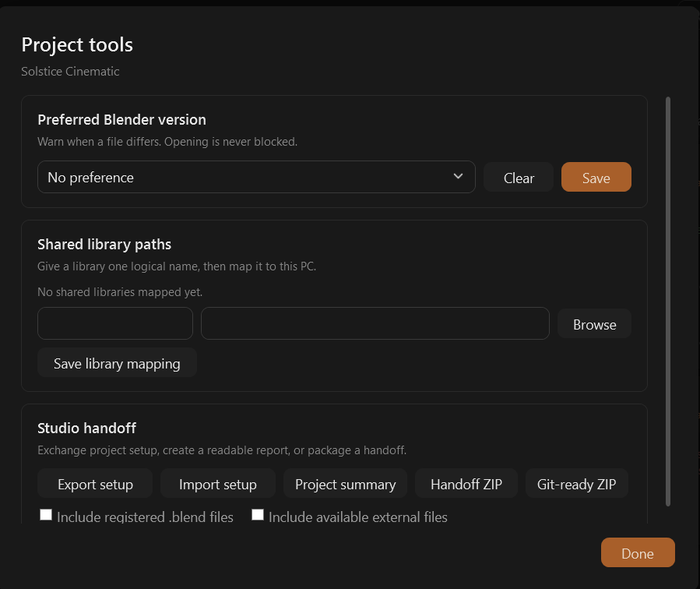Click the Shared library paths heading
This screenshot has height=589, width=700.
[x=104, y=245]
